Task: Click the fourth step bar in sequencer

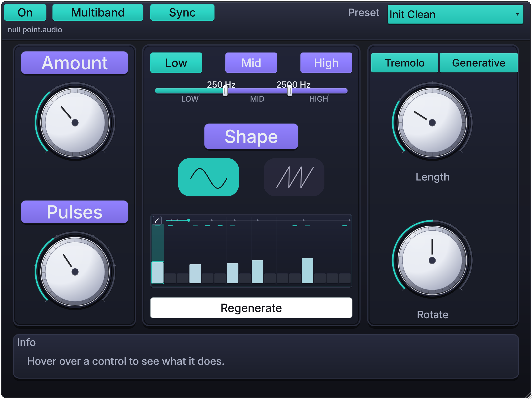Action: coord(195,273)
